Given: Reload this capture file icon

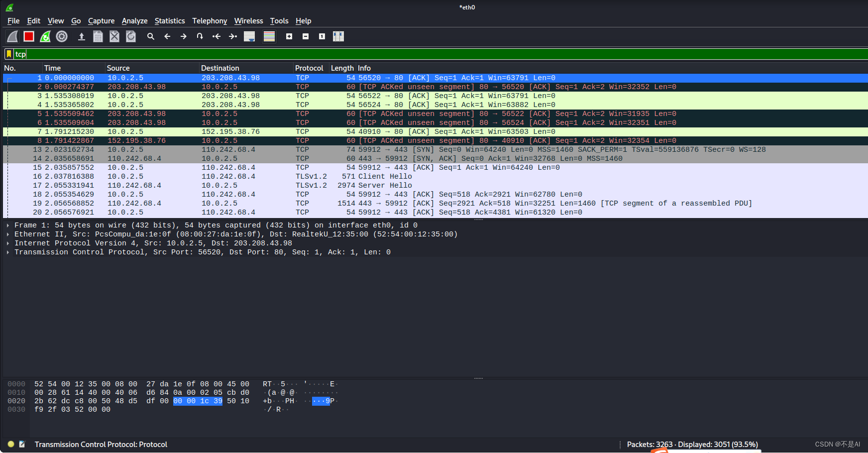Looking at the screenshot, I should [131, 36].
